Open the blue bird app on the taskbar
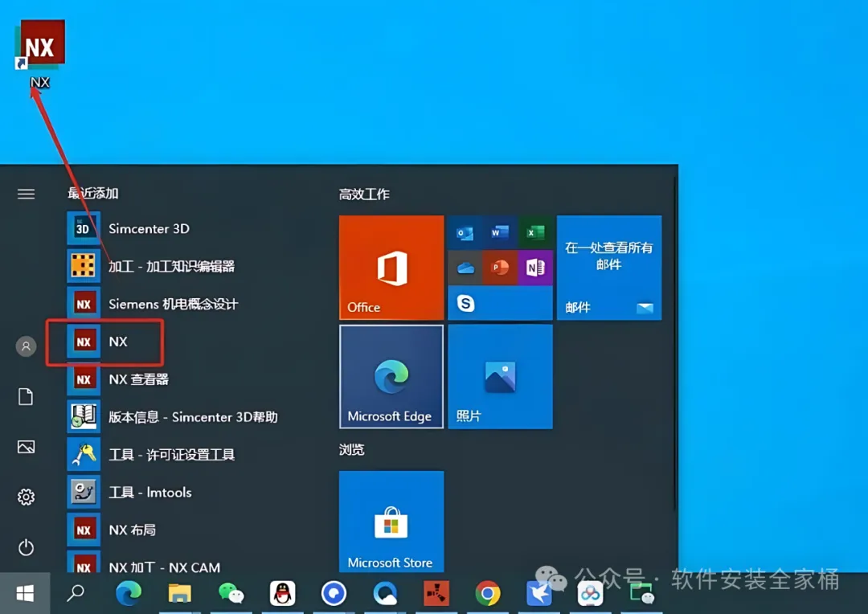 pyautogui.click(x=538, y=594)
